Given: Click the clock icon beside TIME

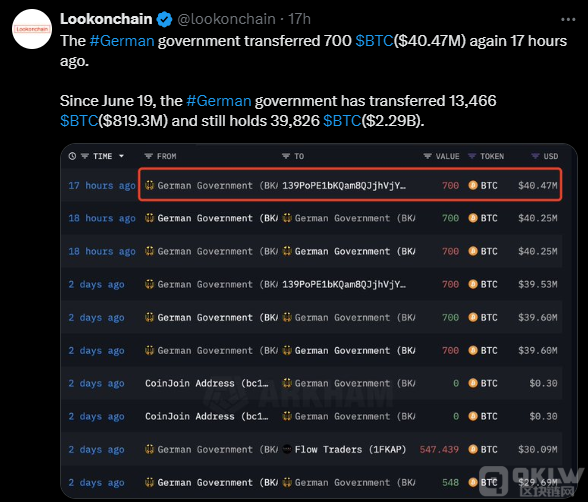Looking at the screenshot, I should coord(72,156).
